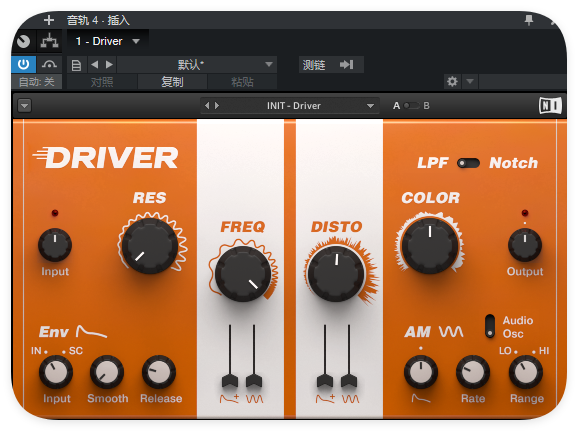The image size is (578, 431).
Task: Click the AM Range LO/HI knob
Action: 526,372
